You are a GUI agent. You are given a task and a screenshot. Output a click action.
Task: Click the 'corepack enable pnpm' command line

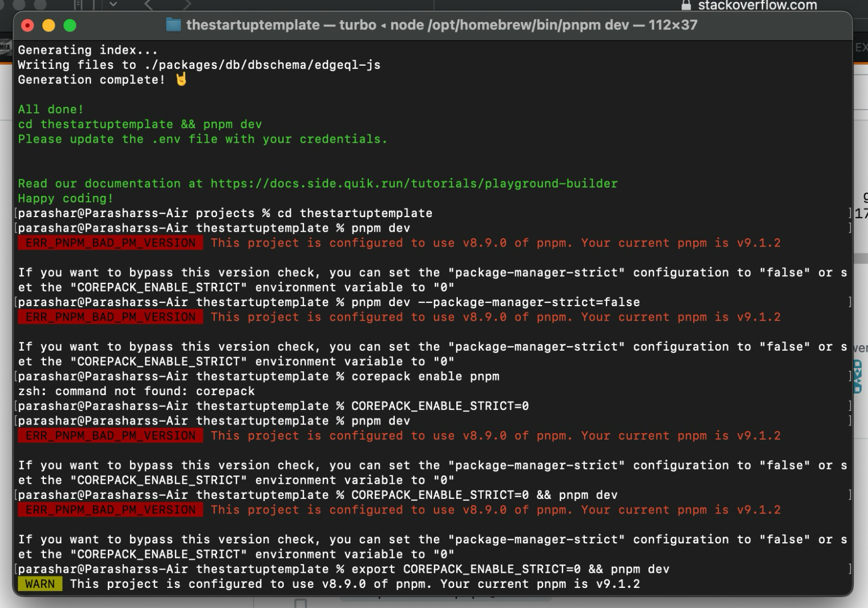point(425,376)
